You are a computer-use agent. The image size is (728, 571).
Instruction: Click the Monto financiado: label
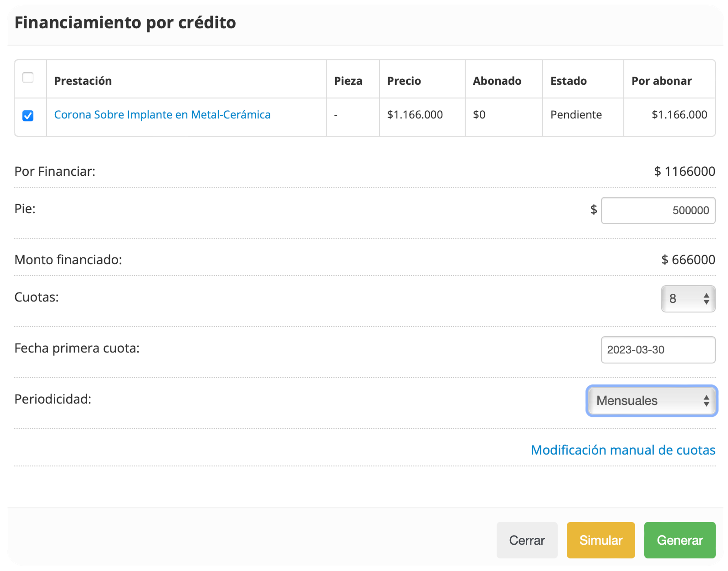68,260
